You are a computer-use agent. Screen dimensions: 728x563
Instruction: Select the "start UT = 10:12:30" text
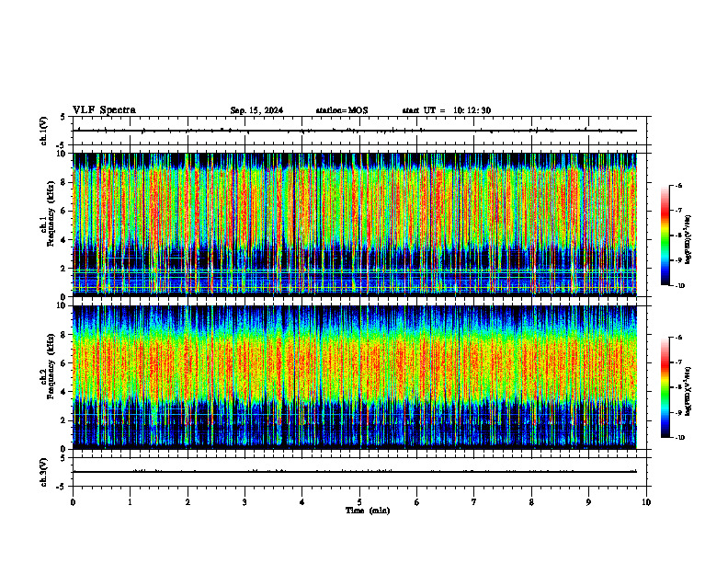446,110
